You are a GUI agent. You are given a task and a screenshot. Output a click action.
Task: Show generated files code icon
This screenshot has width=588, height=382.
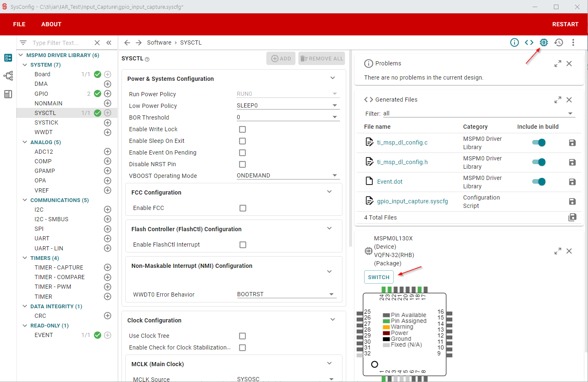529,42
